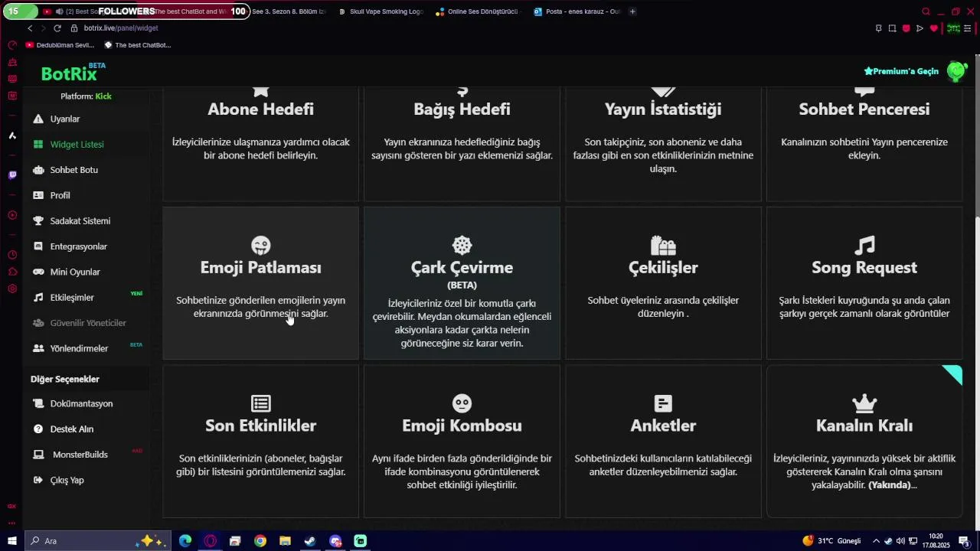Switch to the Skull Vape Smoking Logo tab
Viewport: 980px width, 551px height.
tap(381, 11)
